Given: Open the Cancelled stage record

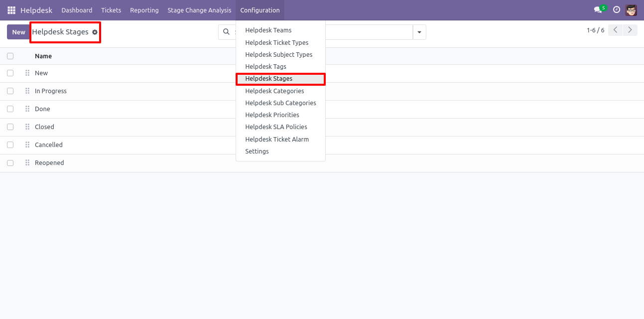Looking at the screenshot, I should point(49,145).
